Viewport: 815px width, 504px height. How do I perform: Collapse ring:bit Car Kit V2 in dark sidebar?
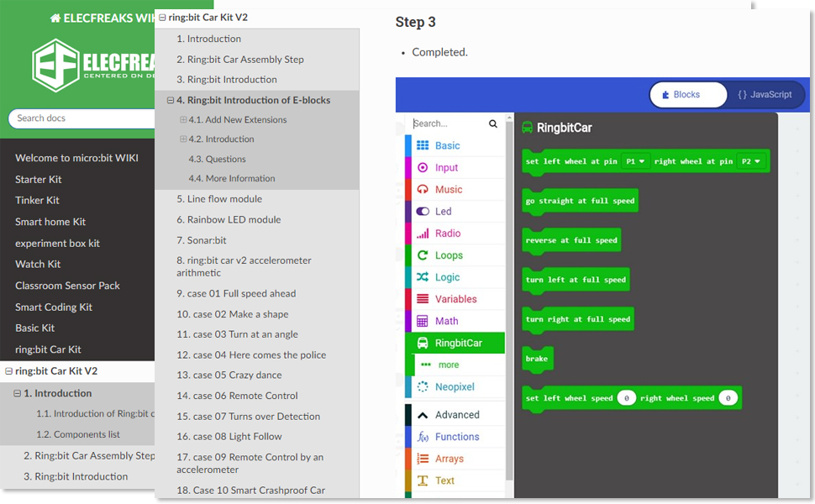point(8,371)
